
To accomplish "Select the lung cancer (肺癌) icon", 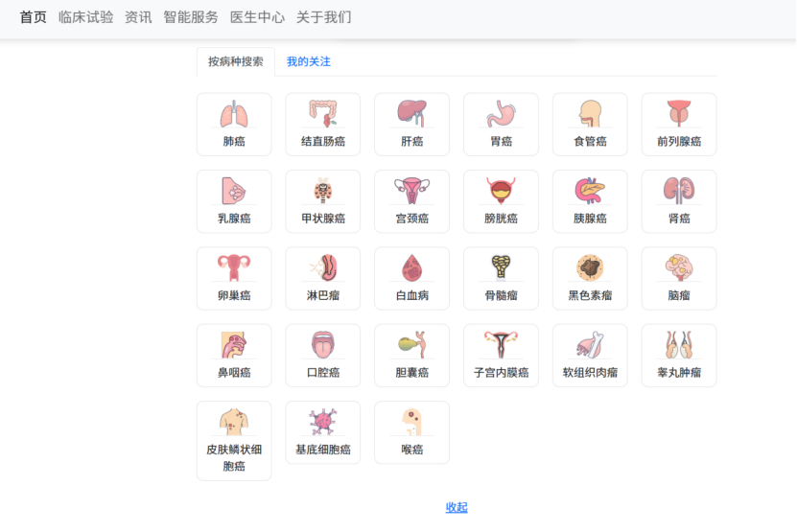I will [234, 114].
